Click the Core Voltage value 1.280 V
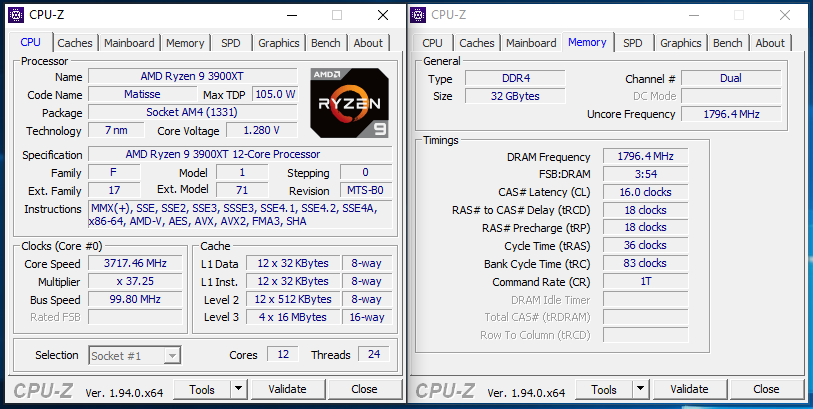813x409 pixels. [262, 130]
